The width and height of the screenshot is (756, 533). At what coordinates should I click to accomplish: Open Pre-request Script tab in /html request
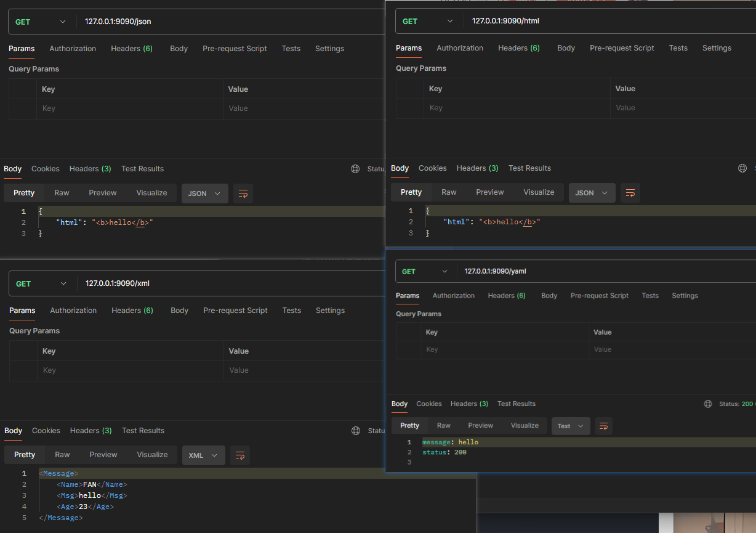click(622, 48)
